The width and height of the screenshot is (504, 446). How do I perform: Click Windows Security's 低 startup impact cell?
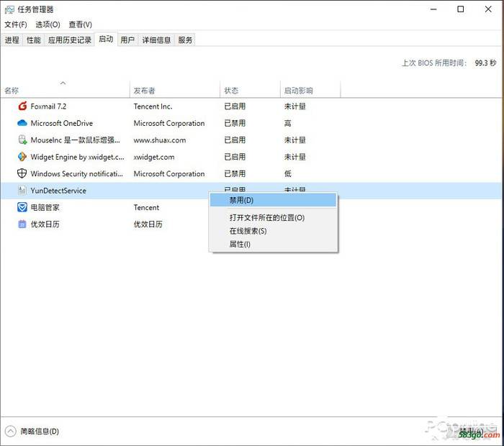pyautogui.click(x=288, y=173)
